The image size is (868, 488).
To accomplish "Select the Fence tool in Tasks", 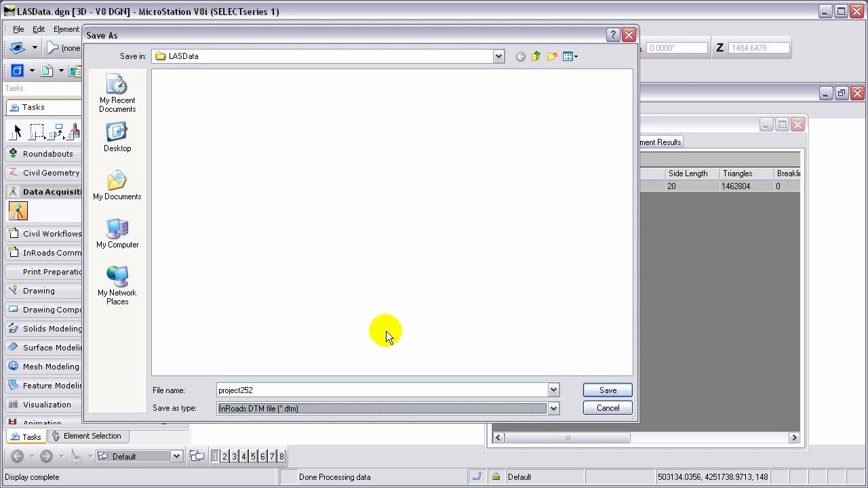I will click(37, 131).
